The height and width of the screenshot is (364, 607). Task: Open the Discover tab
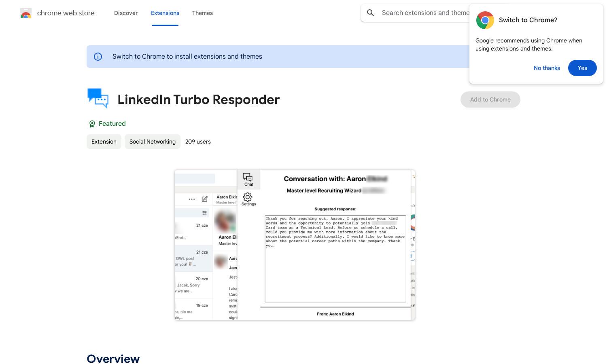pos(126,13)
